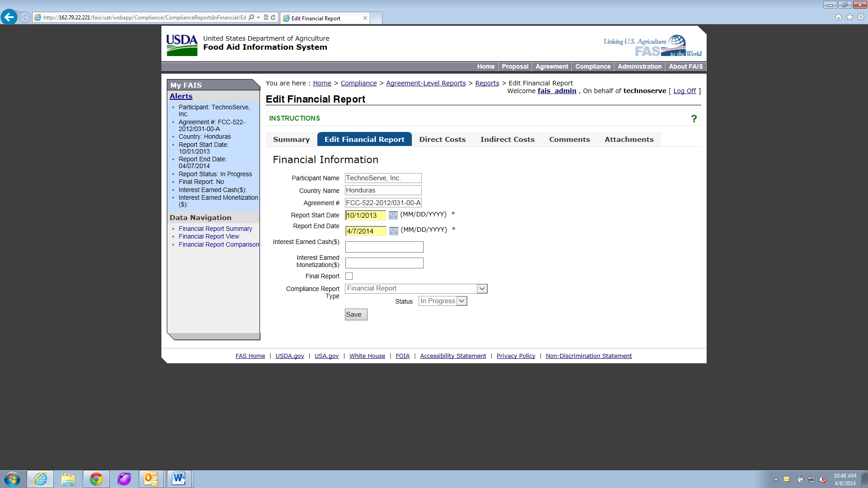Open the Compliance menu in top navigation
868x488 pixels.
click(x=592, y=66)
